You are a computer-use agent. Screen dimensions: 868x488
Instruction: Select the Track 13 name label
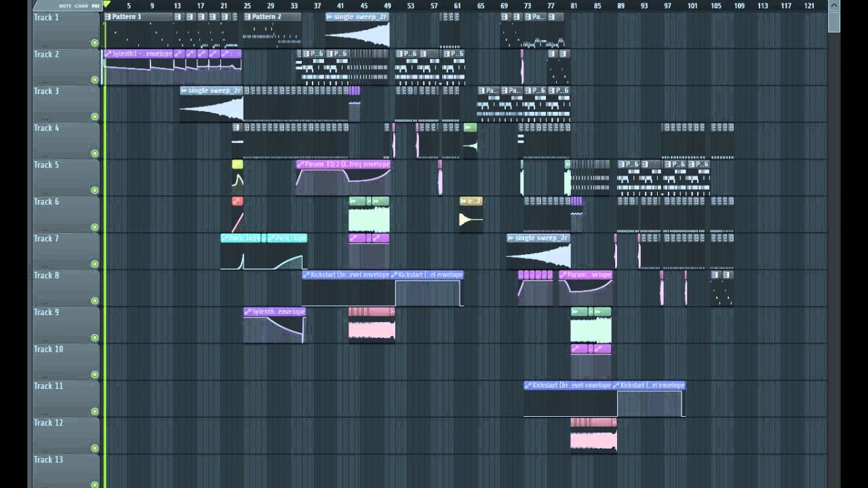(48, 460)
